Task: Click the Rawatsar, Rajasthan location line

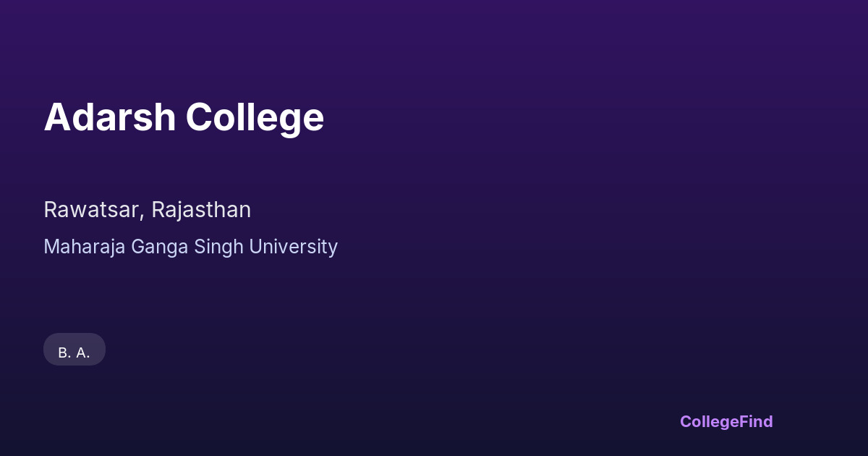Action: [x=147, y=210]
